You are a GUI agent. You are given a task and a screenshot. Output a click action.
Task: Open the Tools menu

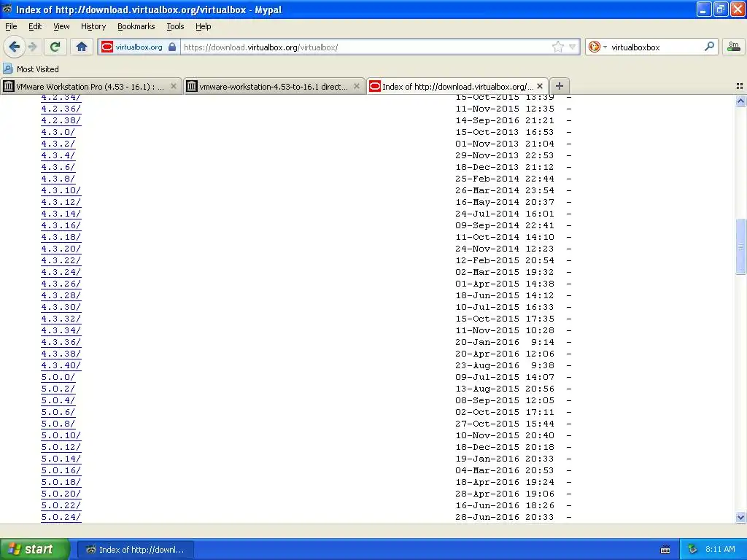click(175, 27)
